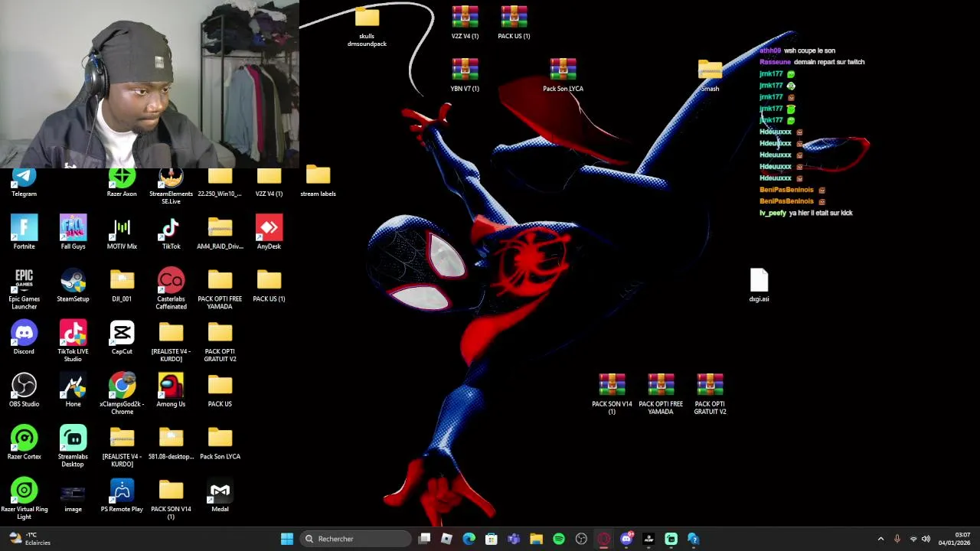Select the 22.250_Win10 folder
980x551 pixels.
click(x=220, y=184)
